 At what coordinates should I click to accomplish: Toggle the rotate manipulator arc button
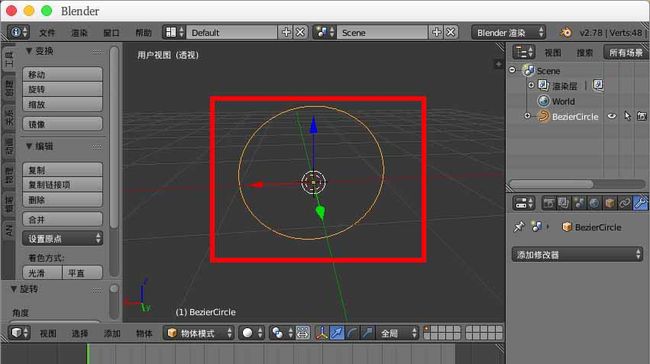click(352, 333)
